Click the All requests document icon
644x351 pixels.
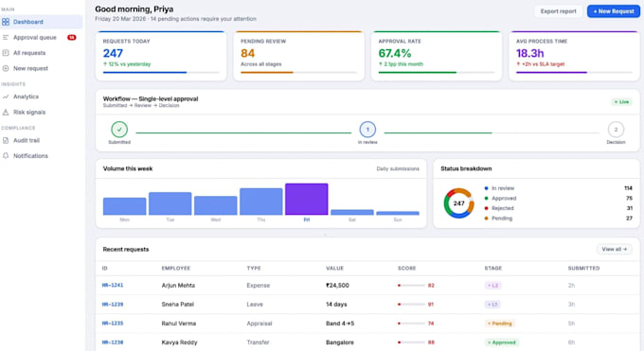[x=6, y=53]
